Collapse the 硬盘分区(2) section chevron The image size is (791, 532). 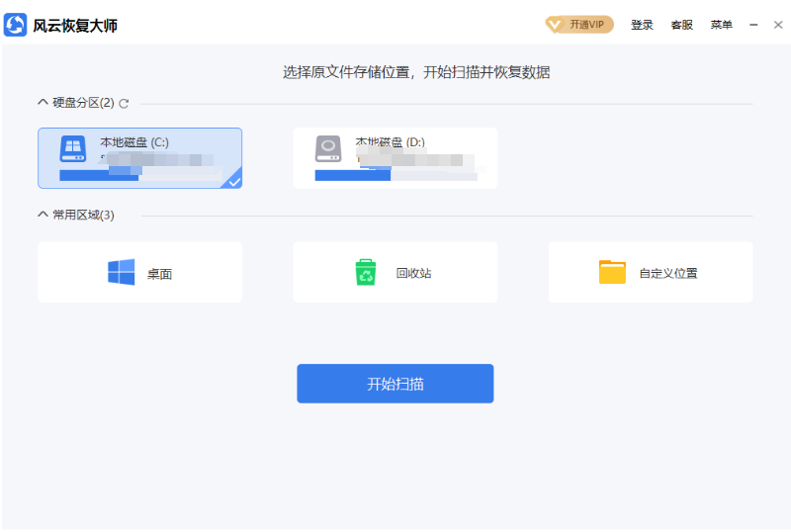(x=43, y=103)
